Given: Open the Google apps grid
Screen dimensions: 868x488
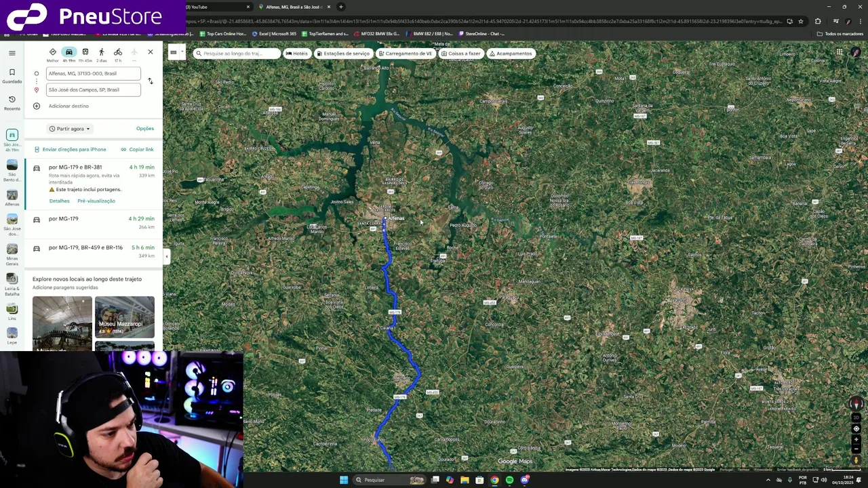Looking at the screenshot, I should [839, 52].
